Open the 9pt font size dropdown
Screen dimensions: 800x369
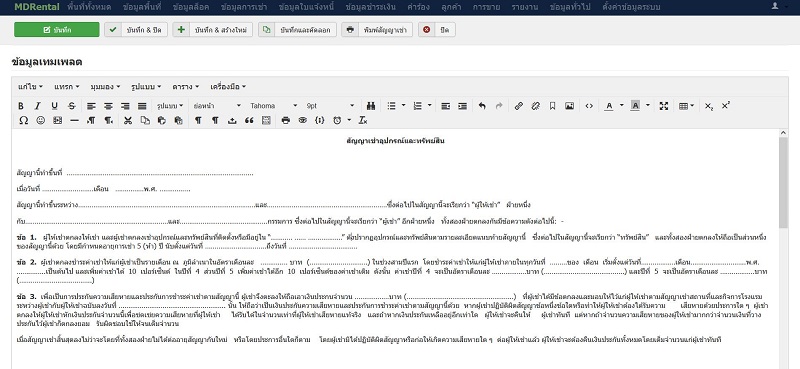[x=330, y=106]
